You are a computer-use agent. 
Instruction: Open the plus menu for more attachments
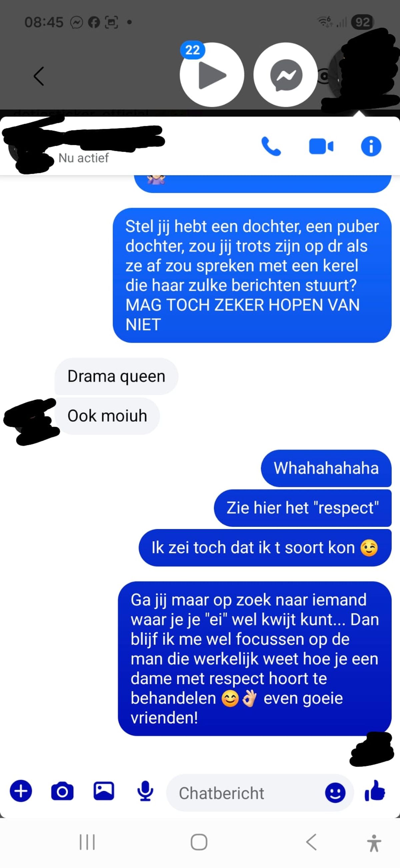(21, 791)
